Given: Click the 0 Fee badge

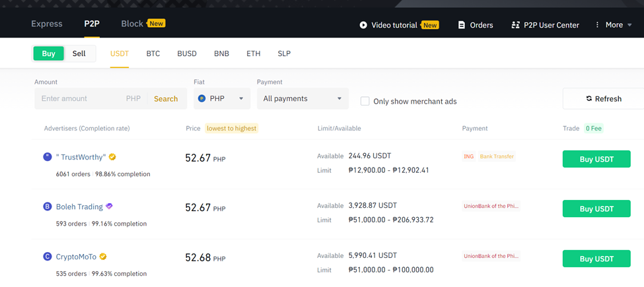Looking at the screenshot, I should (x=594, y=129).
